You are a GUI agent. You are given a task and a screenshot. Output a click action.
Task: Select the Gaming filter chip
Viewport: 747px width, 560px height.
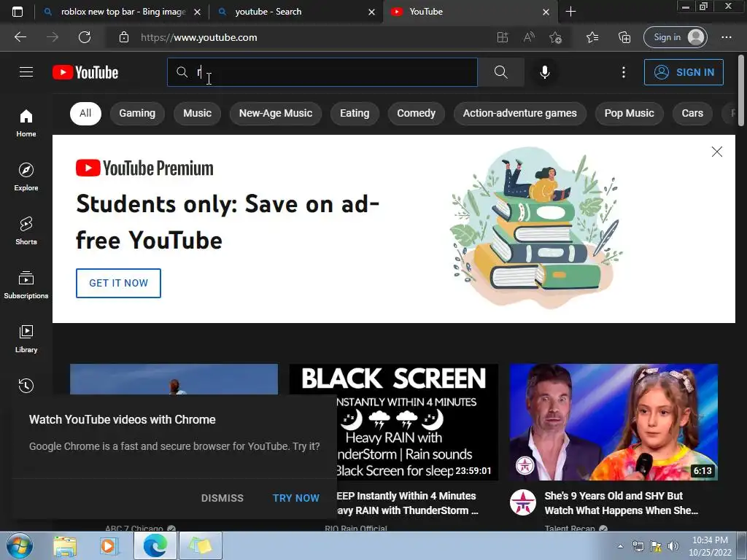point(137,113)
